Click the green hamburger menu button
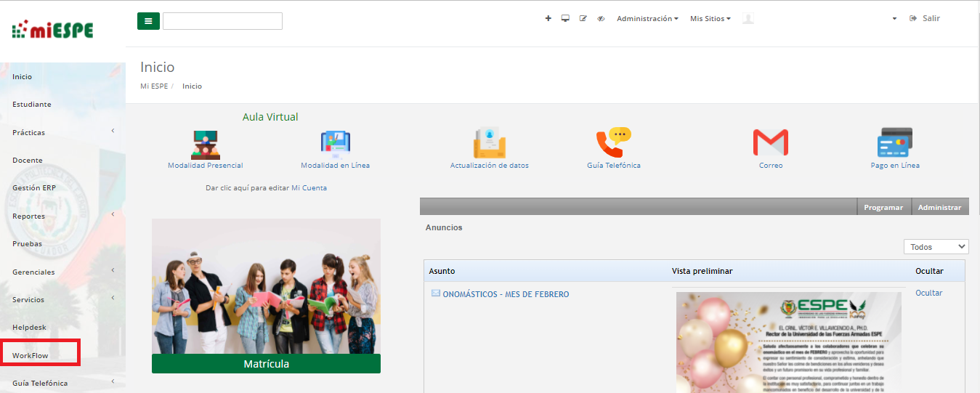 coord(148,21)
